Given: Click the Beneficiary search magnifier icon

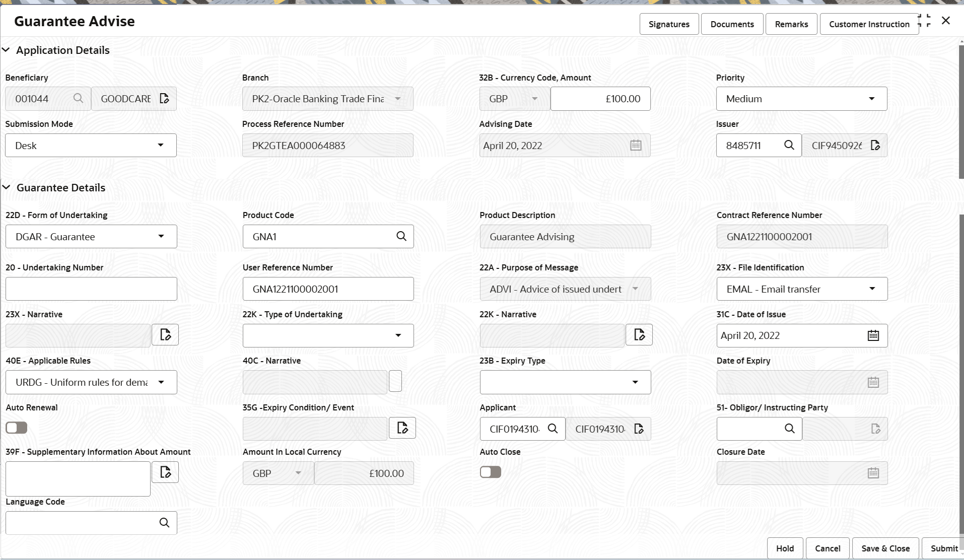Looking at the screenshot, I should [x=78, y=98].
